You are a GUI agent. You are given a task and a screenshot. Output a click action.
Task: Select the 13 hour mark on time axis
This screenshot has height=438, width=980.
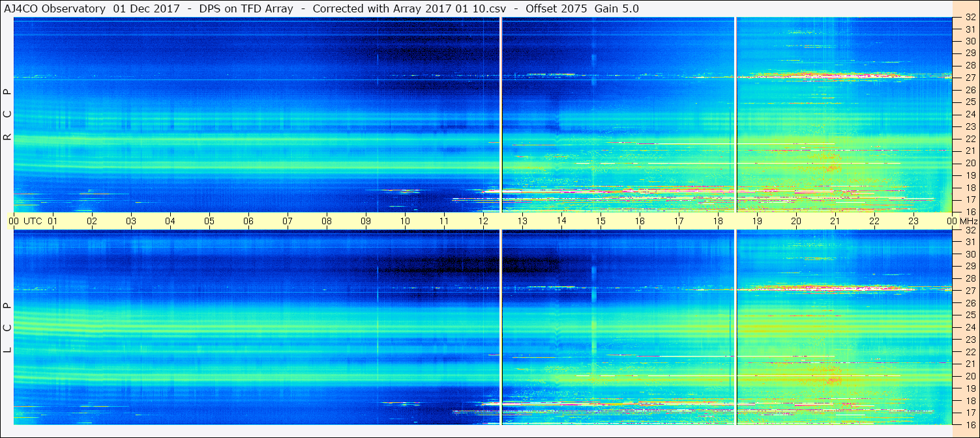pyautogui.click(x=522, y=221)
